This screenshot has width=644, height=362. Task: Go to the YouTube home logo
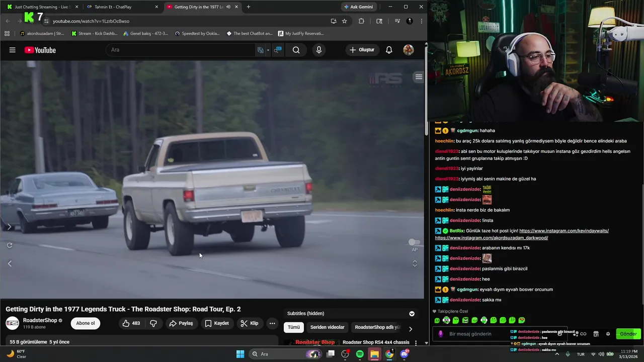(x=40, y=50)
